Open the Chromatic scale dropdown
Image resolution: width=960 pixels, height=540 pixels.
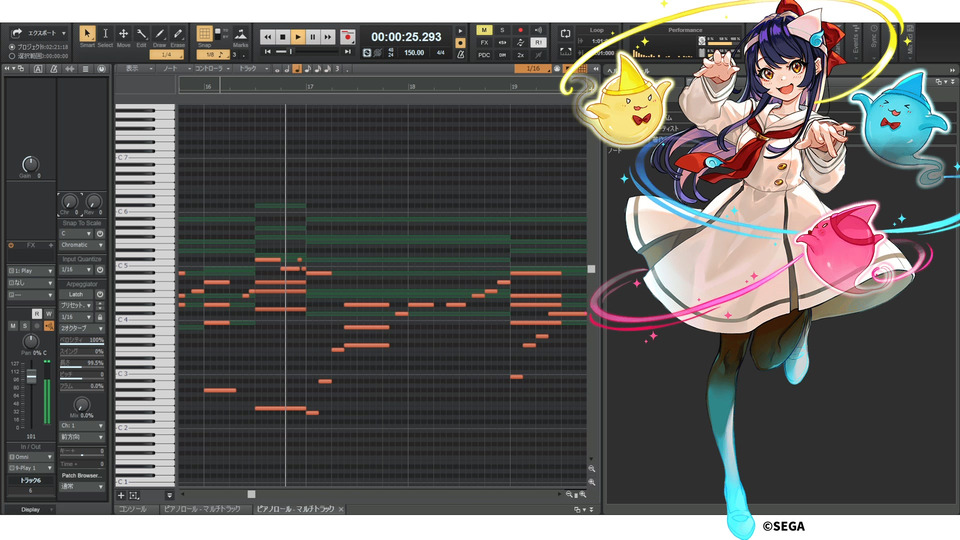(82, 245)
